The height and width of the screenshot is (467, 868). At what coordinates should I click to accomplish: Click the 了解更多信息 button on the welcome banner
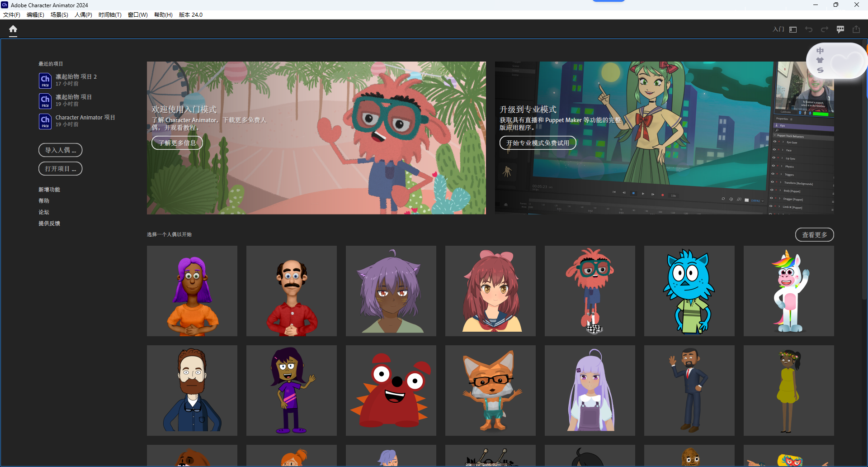pos(177,143)
